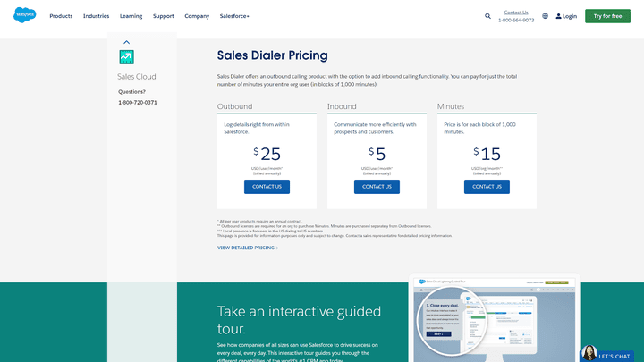Click the Minutes column heading
644x362 pixels.
(x=451, y=106)
